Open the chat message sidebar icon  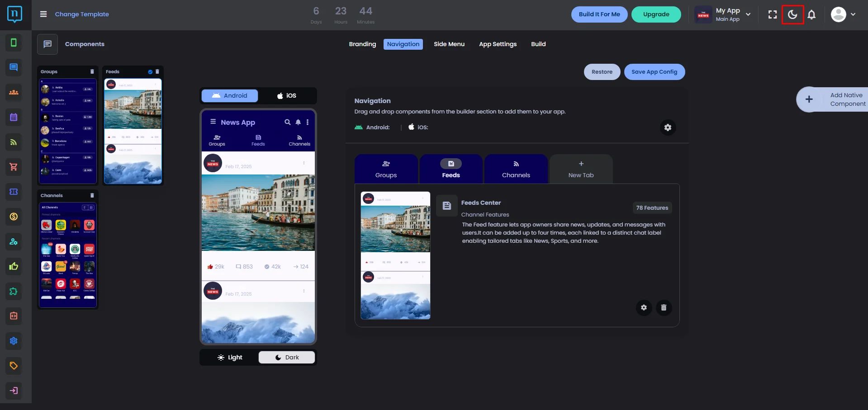[14, 67]
